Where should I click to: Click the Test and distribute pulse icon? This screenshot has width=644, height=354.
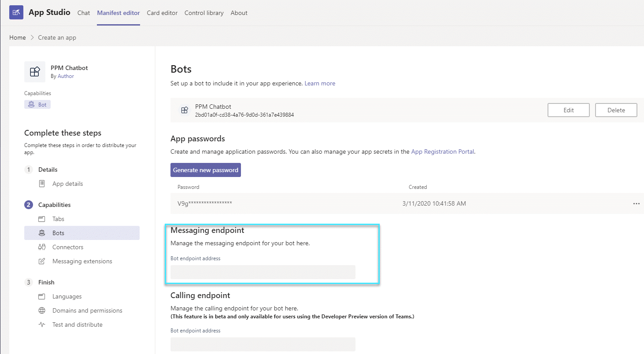click(x=42, y=324)
